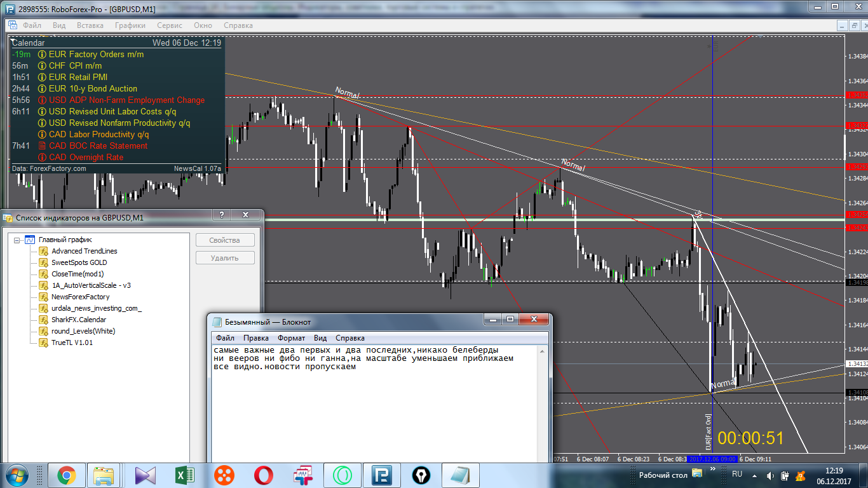Click the icon beside CAD BOC Rate Statement
Viewport: 868px width, 488px height.
click(x=43, y=146)
